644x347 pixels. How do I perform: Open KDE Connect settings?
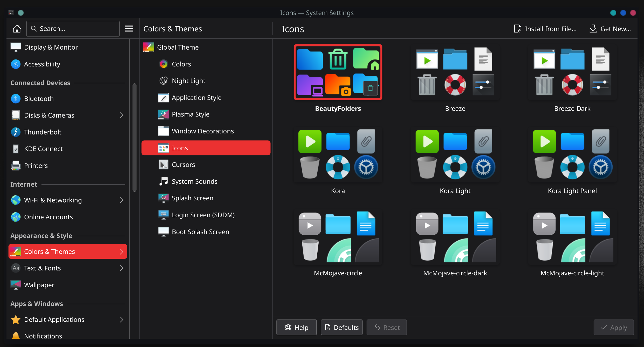pos(43,148)
